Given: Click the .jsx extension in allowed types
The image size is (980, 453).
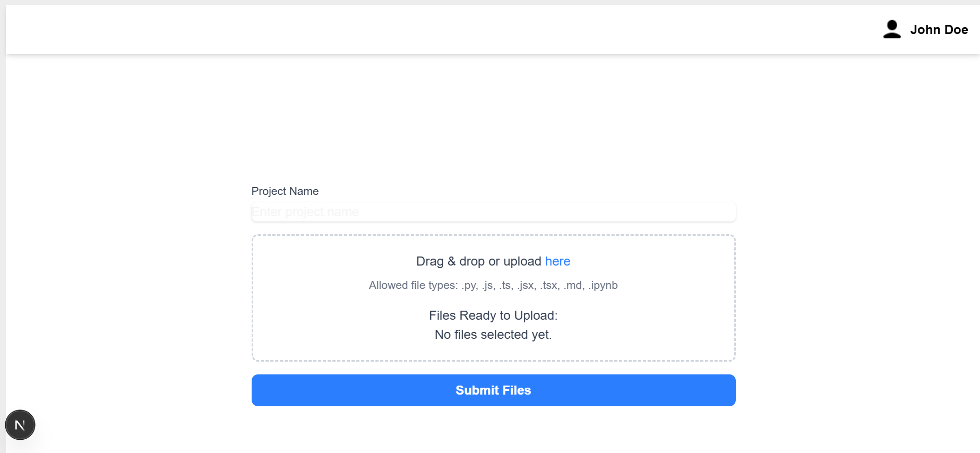Looking at the screenshot, I should click(x=526, y=285).
